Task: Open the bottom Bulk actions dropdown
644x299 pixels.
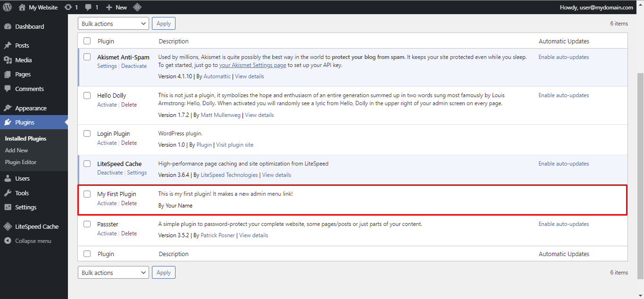Action: point(113,272)
